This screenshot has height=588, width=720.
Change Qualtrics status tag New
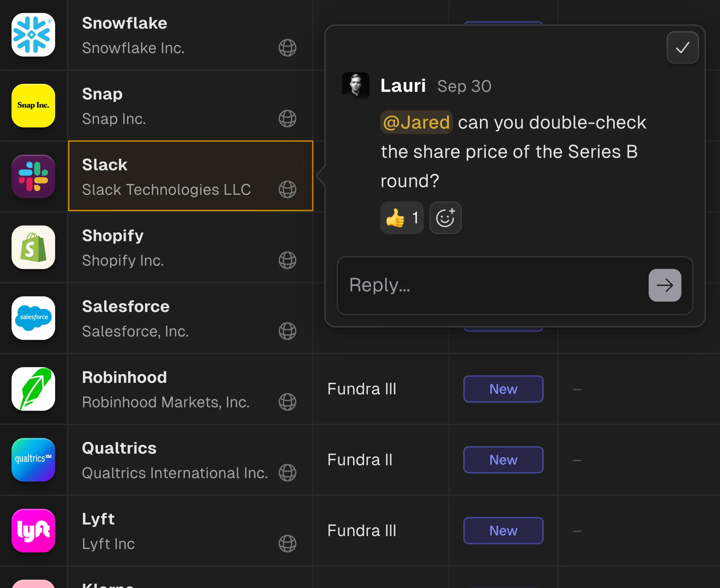pos(503,460)
